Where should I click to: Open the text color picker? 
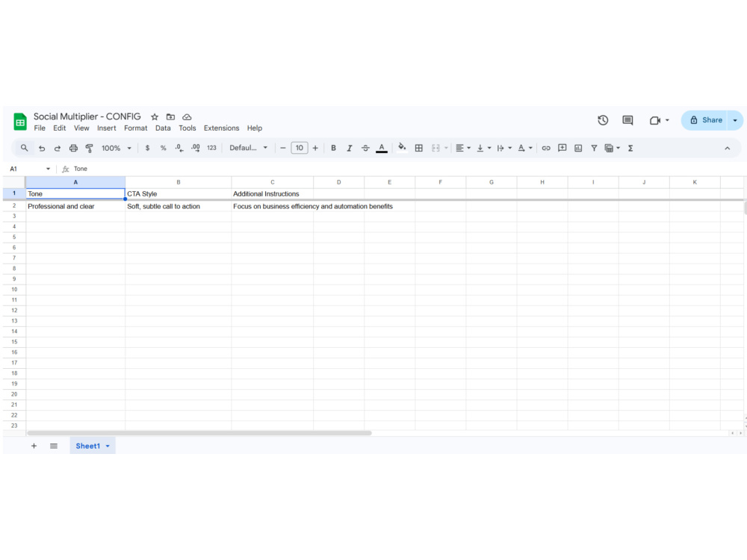pos(382,148)
